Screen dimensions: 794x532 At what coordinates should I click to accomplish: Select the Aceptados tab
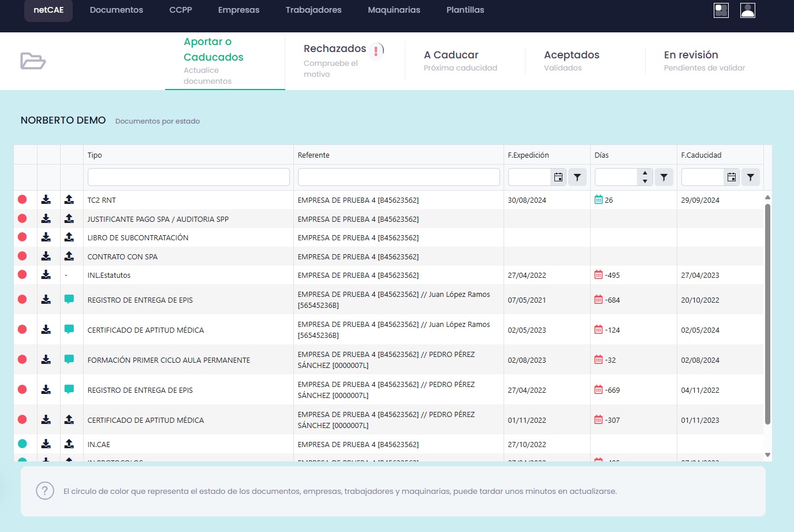click(572, 55)
